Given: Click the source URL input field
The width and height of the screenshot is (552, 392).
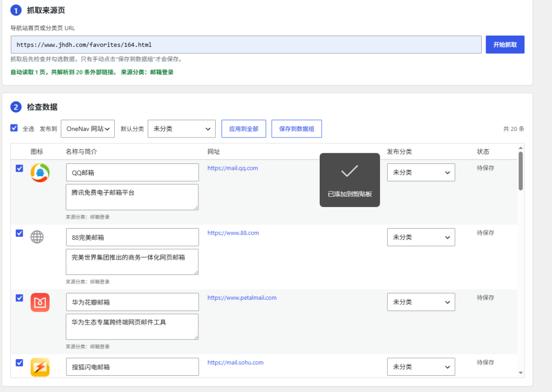Looking at the screenshot, I should click(x=246, y=45).
